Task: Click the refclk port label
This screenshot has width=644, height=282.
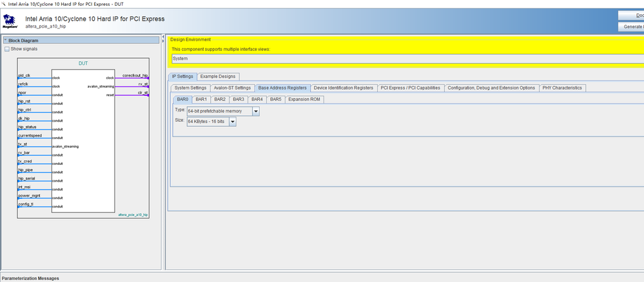Action: [23, 84]
